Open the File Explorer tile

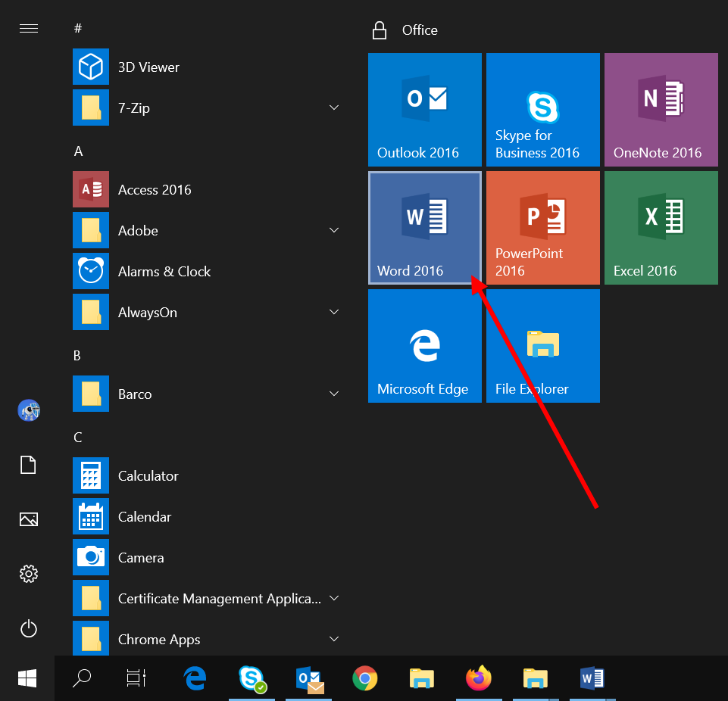point(542,345)
